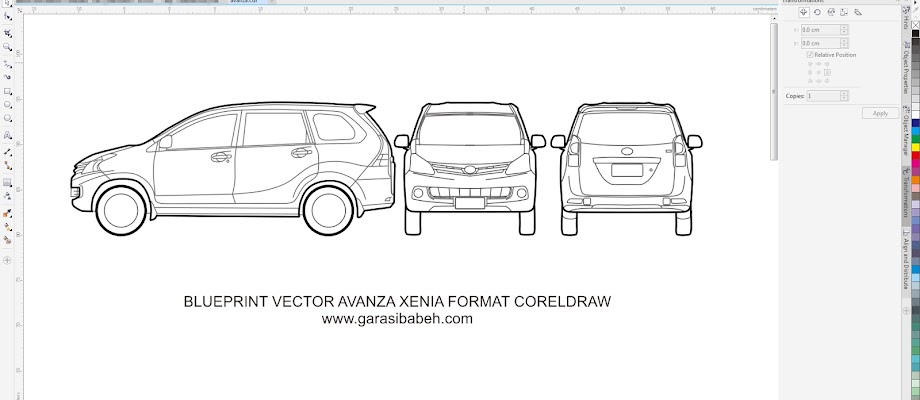Select the Smart Fill tool
The width and height of the screenshot is (920, 400).
click(8, 240)
